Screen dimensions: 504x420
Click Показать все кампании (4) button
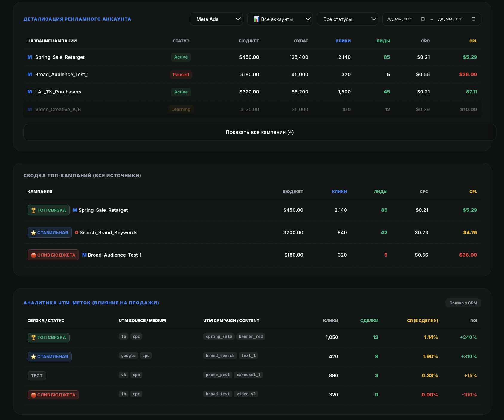click(x=259, y=132)
